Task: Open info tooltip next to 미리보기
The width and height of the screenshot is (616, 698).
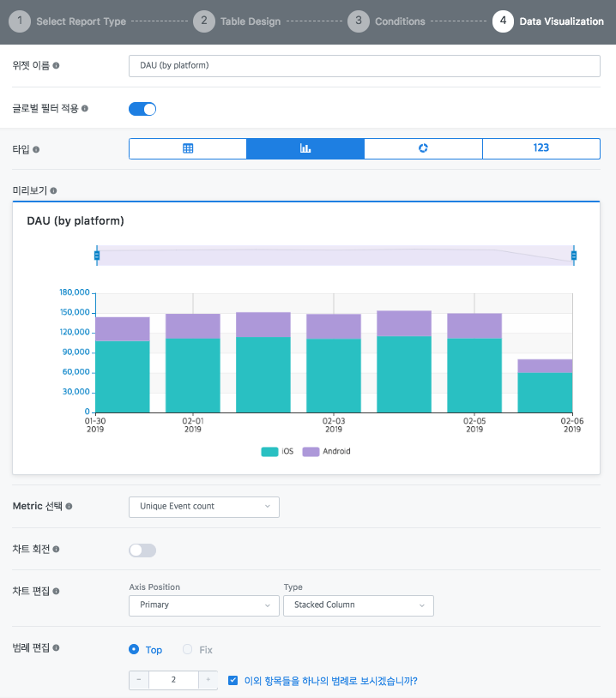Action: (x=53, y=190)
